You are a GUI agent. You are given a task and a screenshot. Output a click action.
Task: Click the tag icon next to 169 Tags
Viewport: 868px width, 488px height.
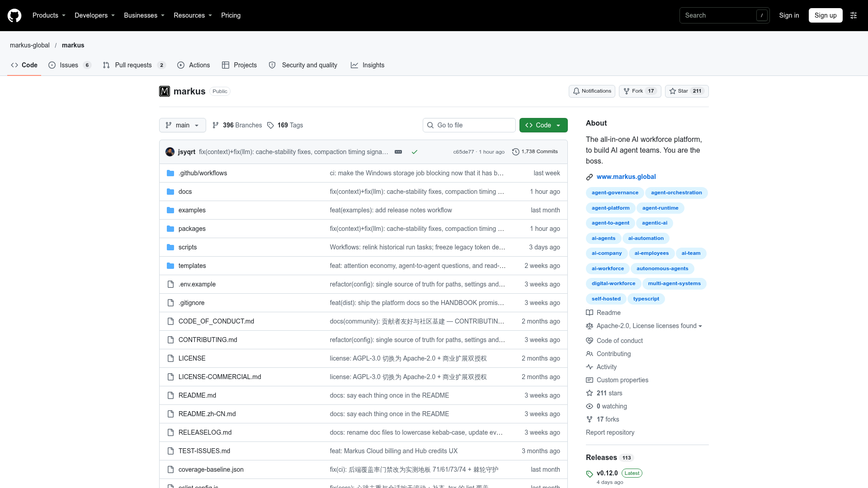point(270,125)
